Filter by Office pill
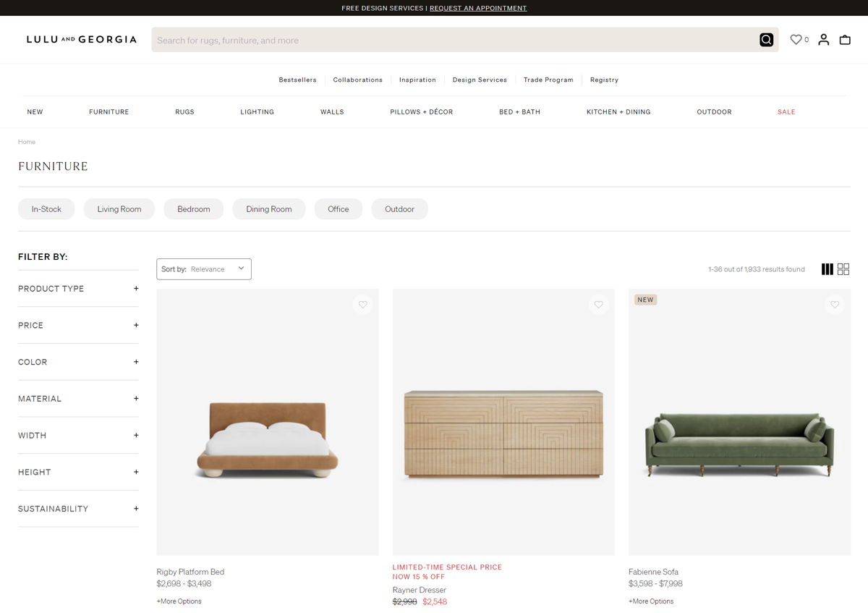Screen dimensions: 868x613 [339, 209]
